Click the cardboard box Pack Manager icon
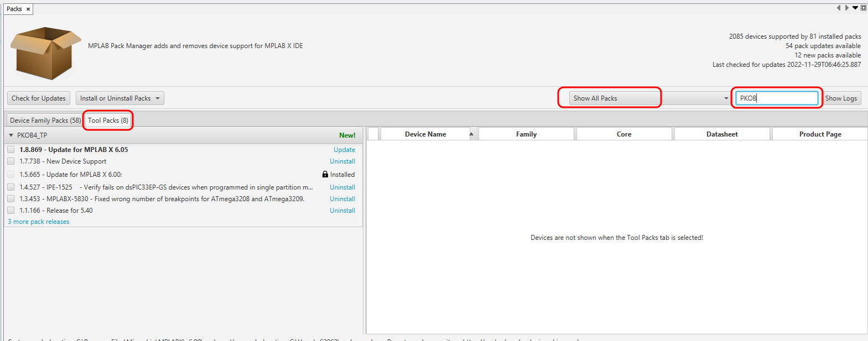Screen dimensions: 868x341 point(45,53)
